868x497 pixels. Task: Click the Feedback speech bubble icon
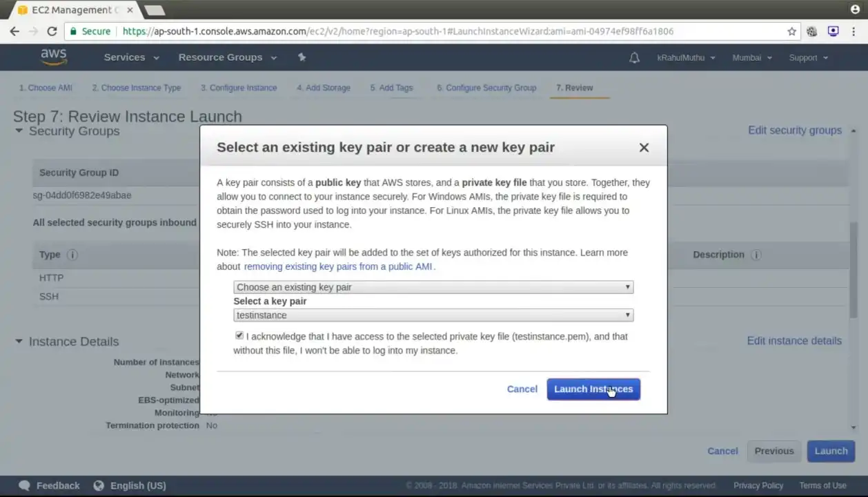click(x=25, y=485)
